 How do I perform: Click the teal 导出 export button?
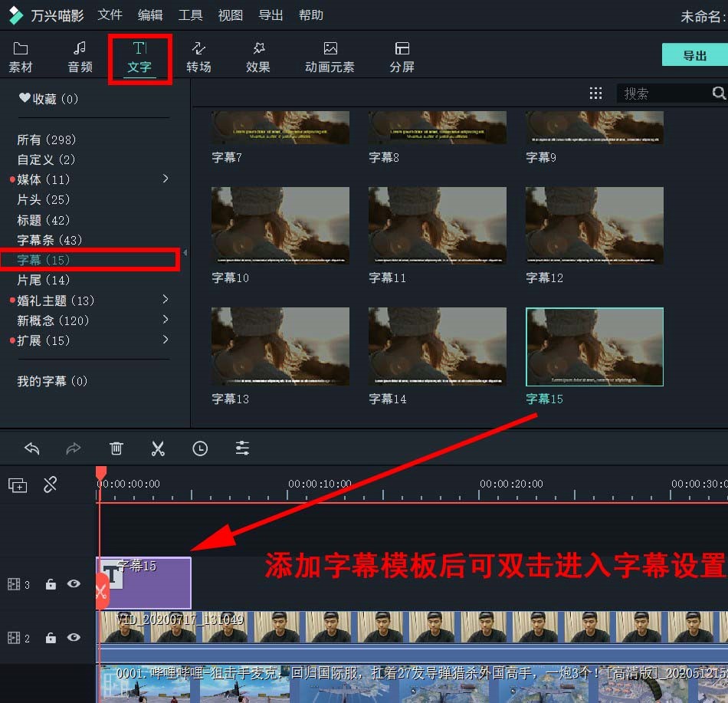694,54
